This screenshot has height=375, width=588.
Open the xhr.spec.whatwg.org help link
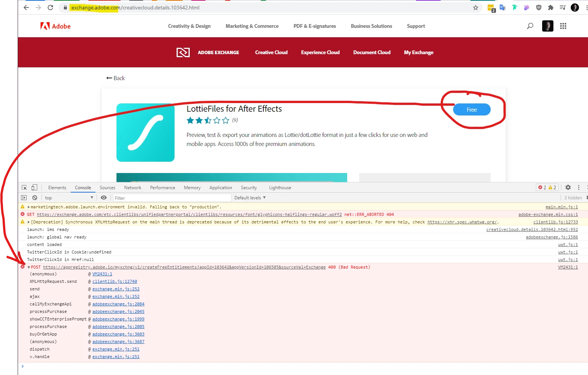pyautogui.click(x=462, y=222)
